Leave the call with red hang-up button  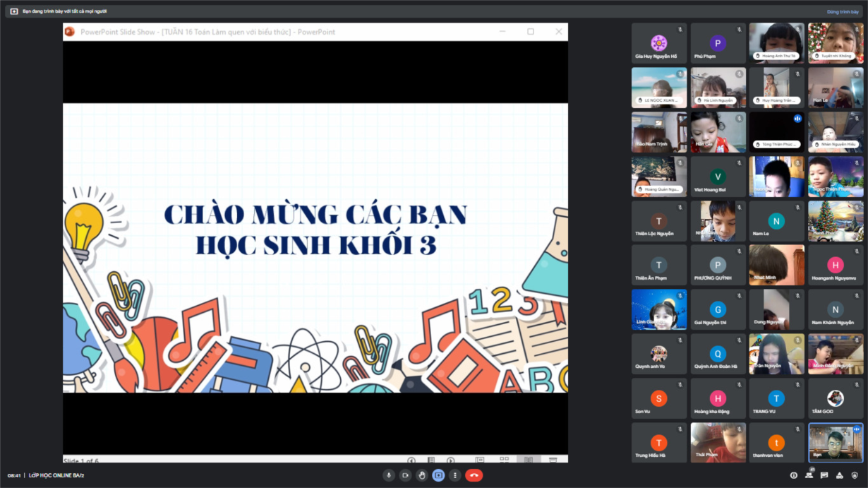click(474, 475)
